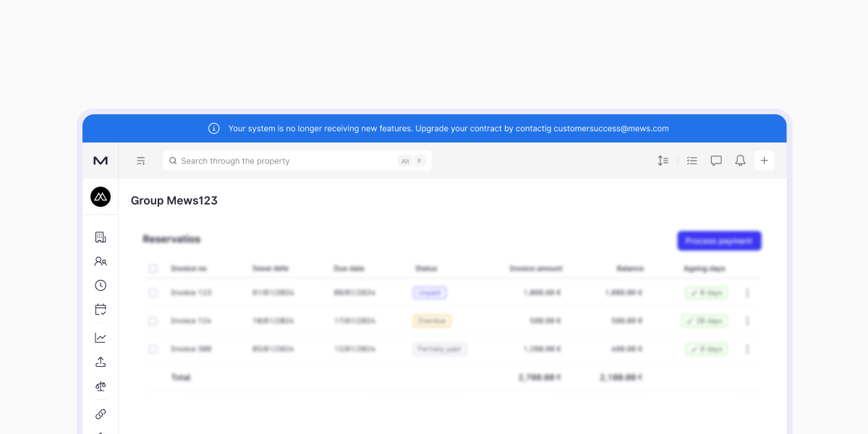Check the checkbox for Invoice 300
The height and width of the screenshot is (434, 868).
coord(153,349)
